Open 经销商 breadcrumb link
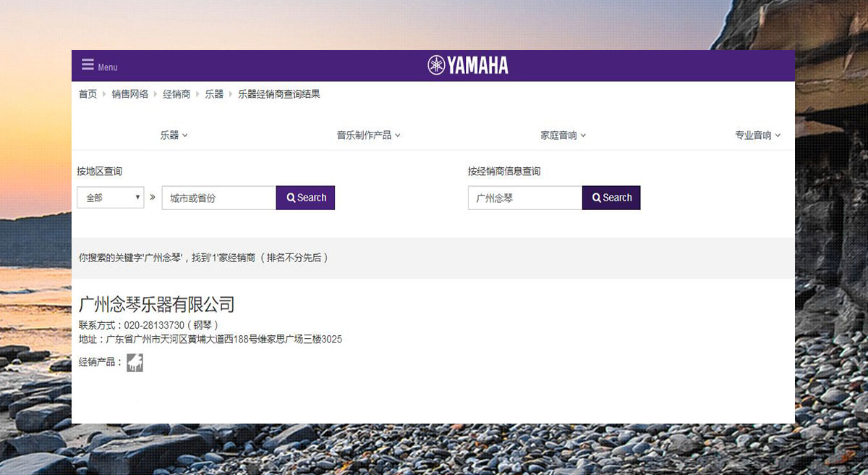Screen dimensions: 868x475 click(176, 94)
